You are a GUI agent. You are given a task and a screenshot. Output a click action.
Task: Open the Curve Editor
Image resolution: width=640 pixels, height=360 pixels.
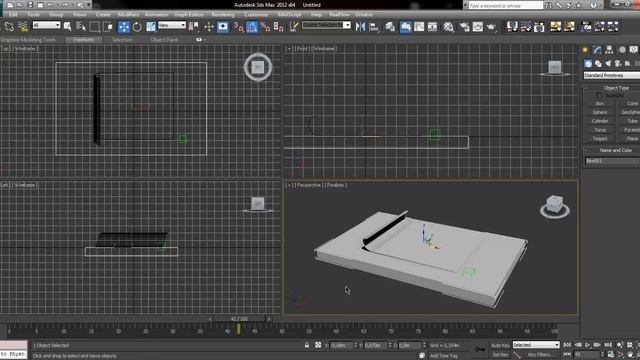tap(419, 27)
